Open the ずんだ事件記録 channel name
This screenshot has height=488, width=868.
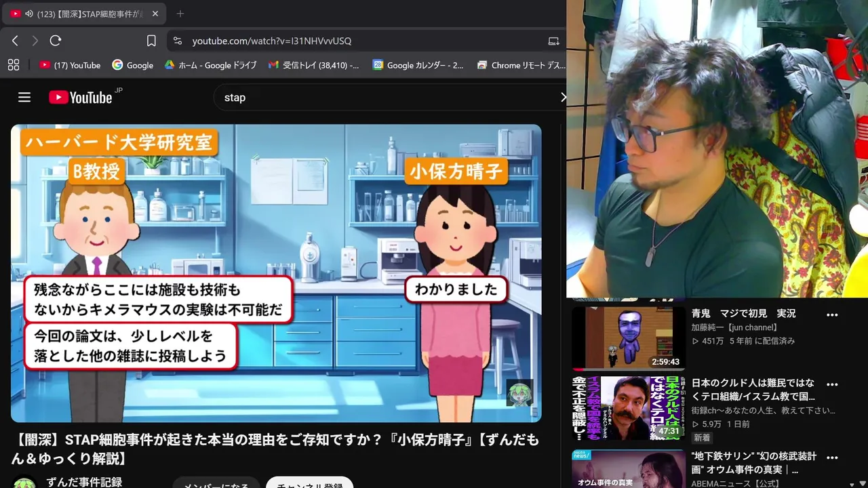coord(84,482)
